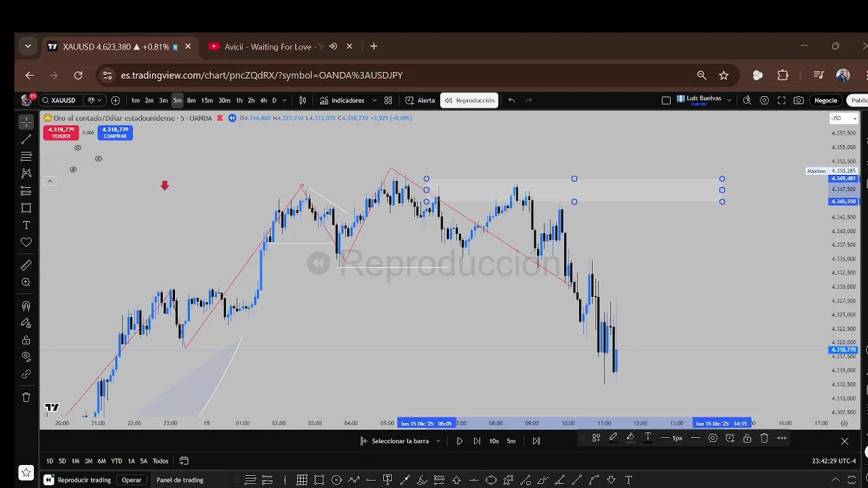Toggle stay in drawing mode
The height and width of the screenshot is (488, 868).
coord(26,323)
